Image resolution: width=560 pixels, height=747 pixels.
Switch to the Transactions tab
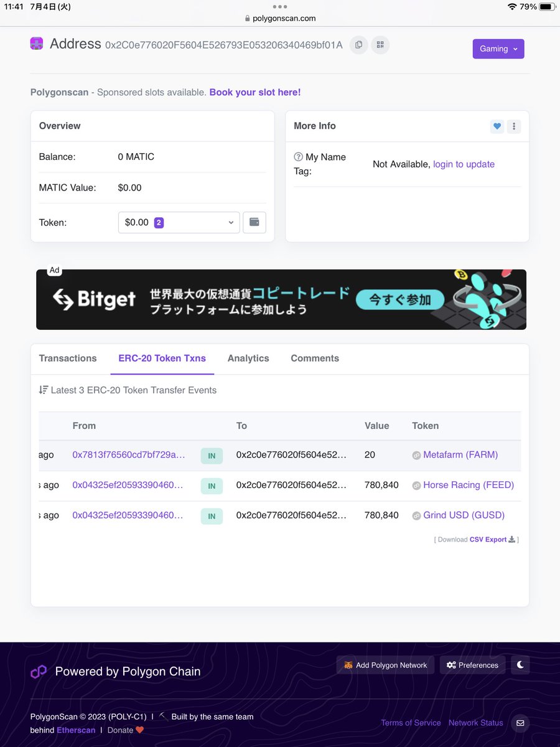point(68,359)
